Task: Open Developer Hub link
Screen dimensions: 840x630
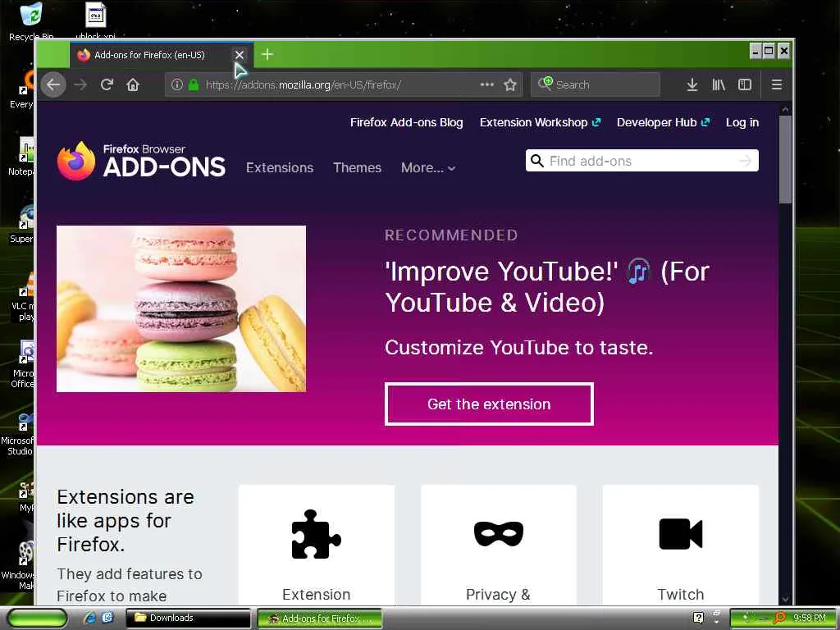Action: pos(663,122)
